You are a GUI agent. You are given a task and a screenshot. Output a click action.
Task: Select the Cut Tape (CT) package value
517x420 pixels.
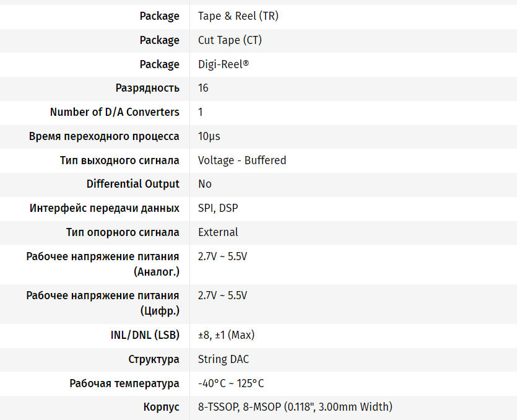click(230, 40)
